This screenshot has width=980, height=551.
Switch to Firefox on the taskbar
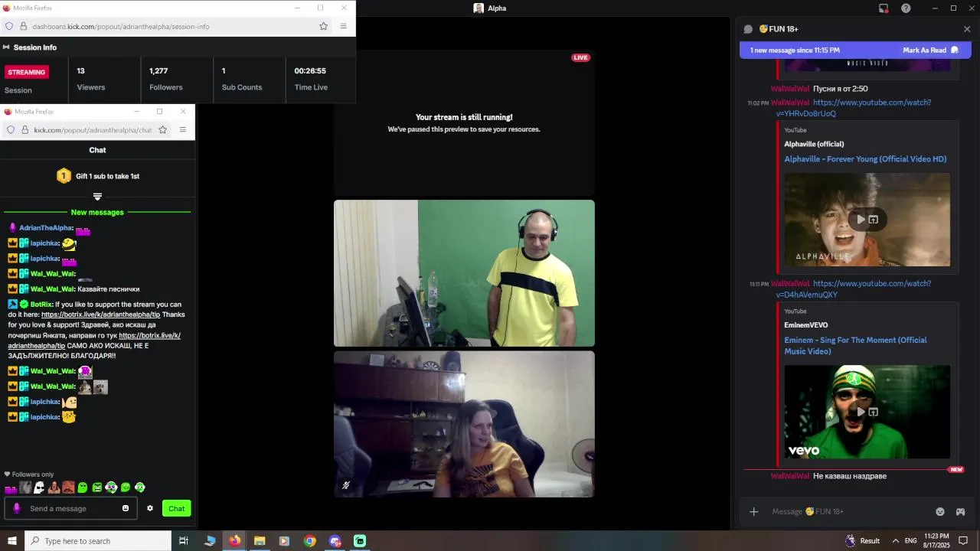[234, 541]
